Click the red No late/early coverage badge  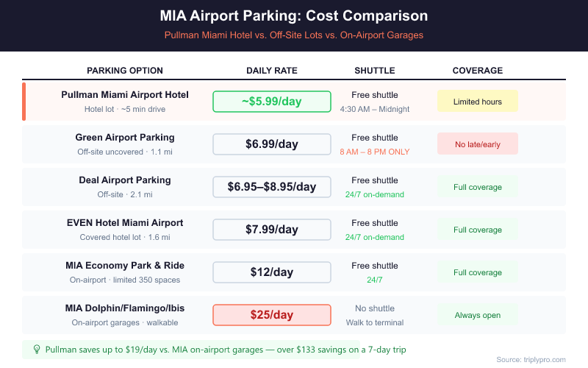point(478,144)
